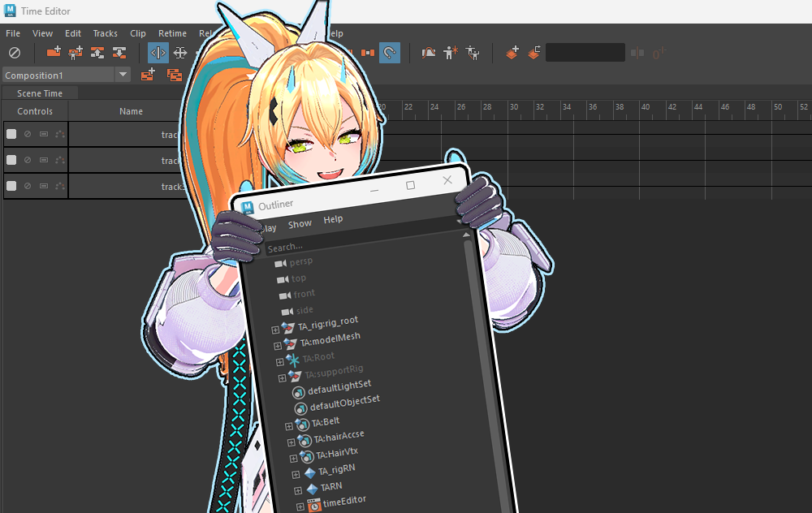Screen dimensions: 812x513
Task: Select the move clip tool icon
Action: (x=180, y=53)
